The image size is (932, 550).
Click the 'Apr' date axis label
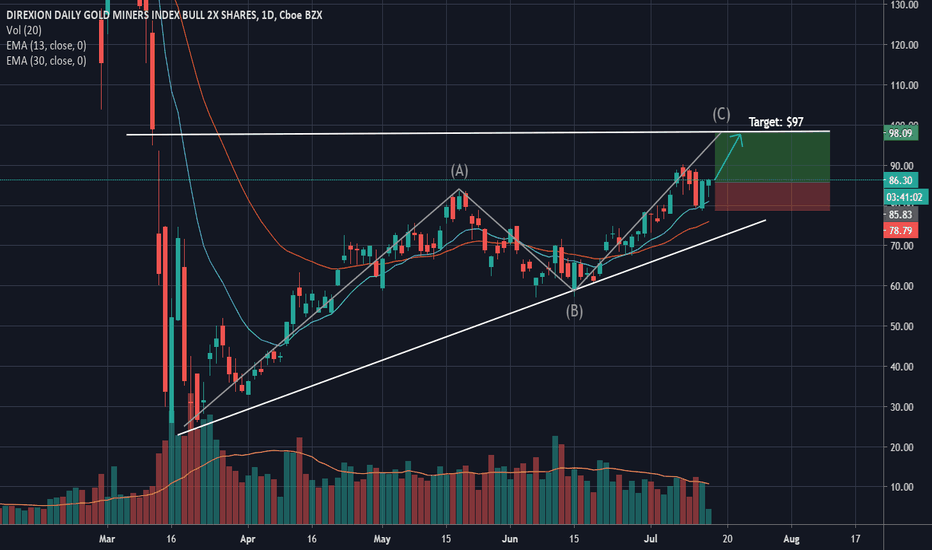247,539
